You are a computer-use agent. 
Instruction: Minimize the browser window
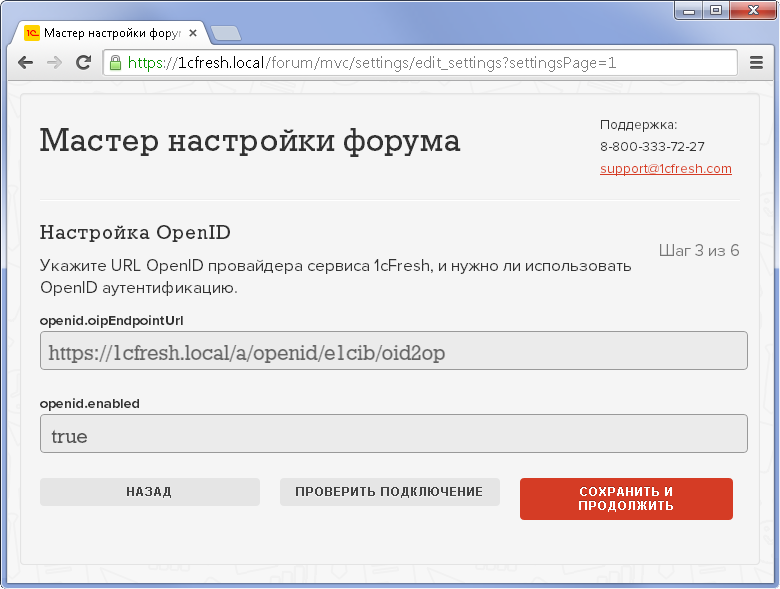(x=689, y=10)
